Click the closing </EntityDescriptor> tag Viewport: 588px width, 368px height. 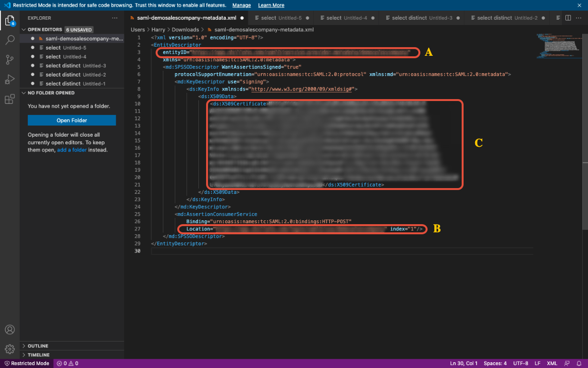[179, 244]
